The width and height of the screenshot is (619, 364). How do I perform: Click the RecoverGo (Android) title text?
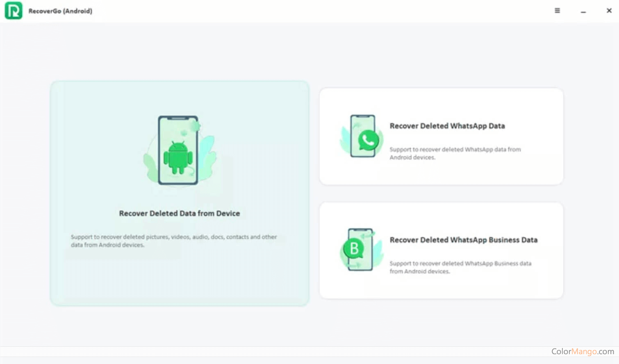pyautogui.click(x=60, y=11)
